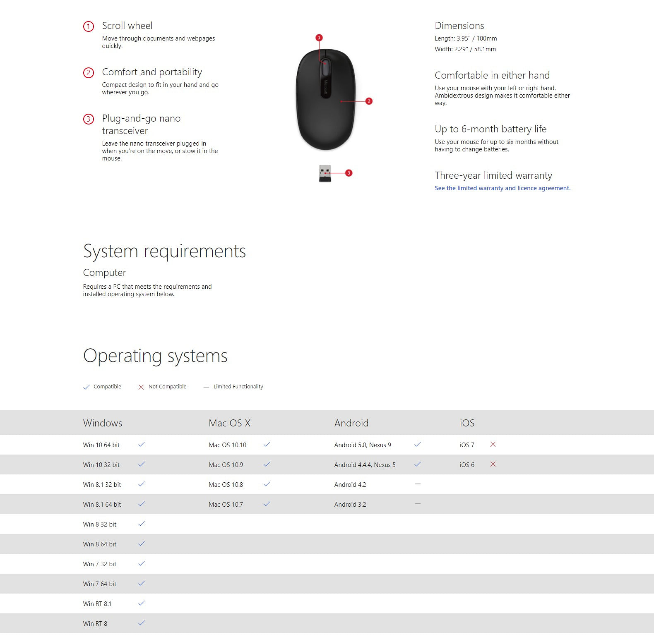
Task: Click the iOS 7 label
Action: click(467, 445)
